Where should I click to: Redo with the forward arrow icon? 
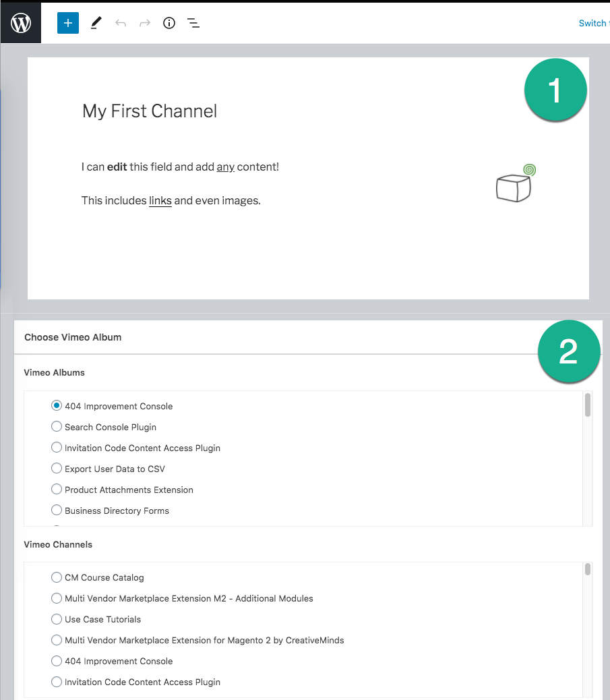145,23
